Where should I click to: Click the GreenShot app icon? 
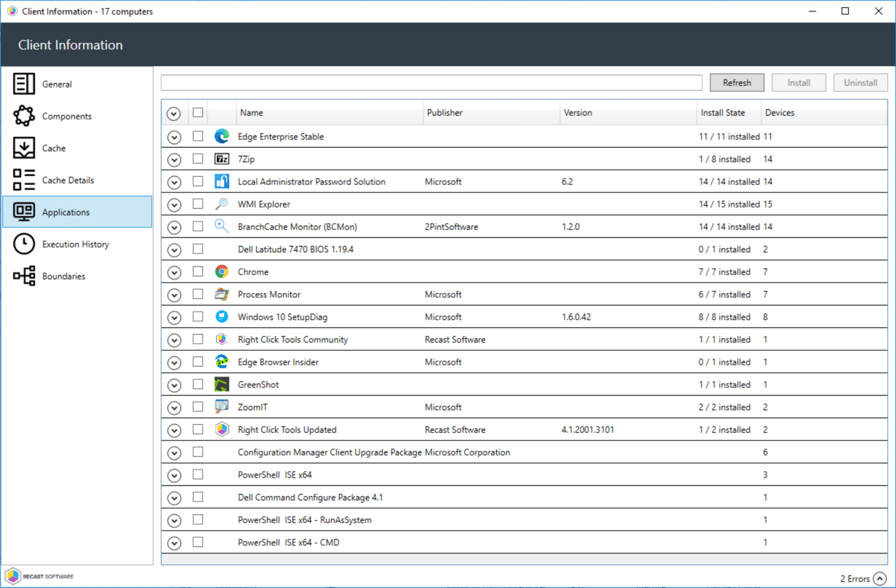[222, 385]
